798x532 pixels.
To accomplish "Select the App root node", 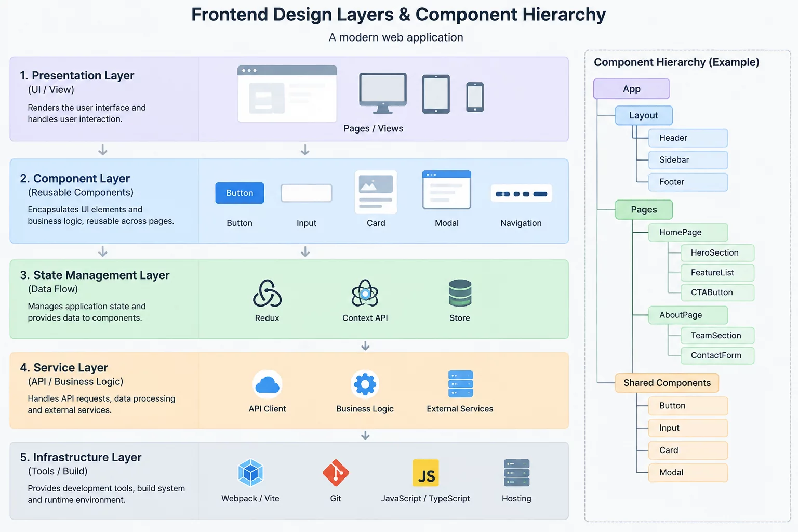I will (x=631, y=89).
